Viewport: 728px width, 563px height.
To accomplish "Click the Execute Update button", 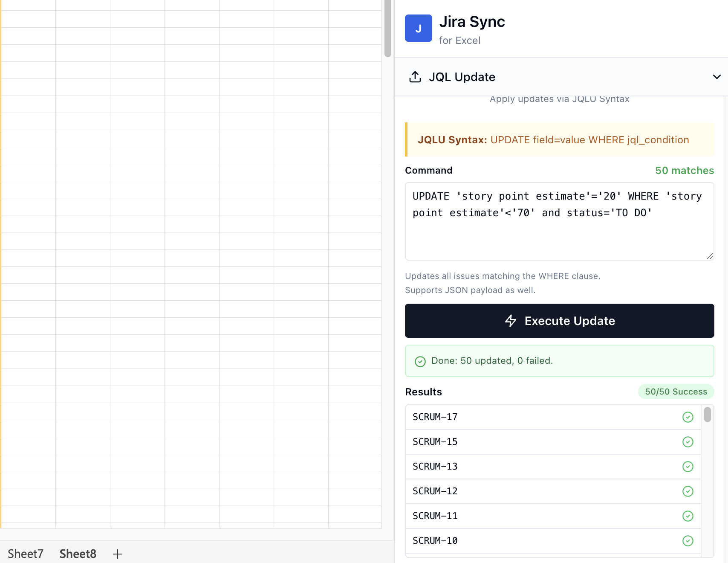I will coord(559,321).
